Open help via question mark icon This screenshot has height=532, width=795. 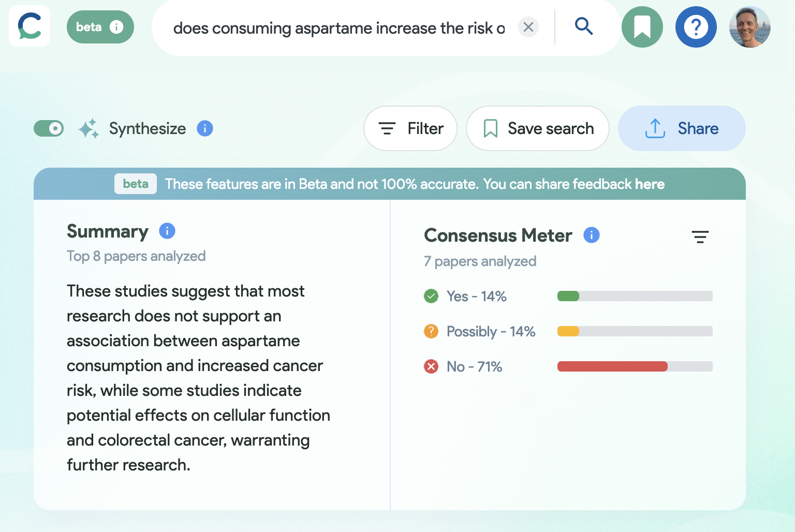pyautogui.click(x=696, y=27)
